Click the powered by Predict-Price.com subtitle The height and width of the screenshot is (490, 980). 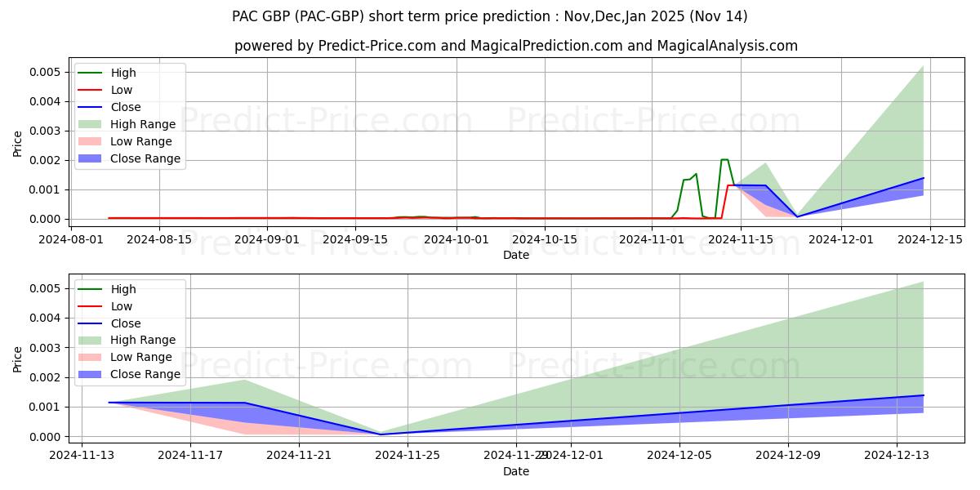pyautogui.click(x=516, y=46)
